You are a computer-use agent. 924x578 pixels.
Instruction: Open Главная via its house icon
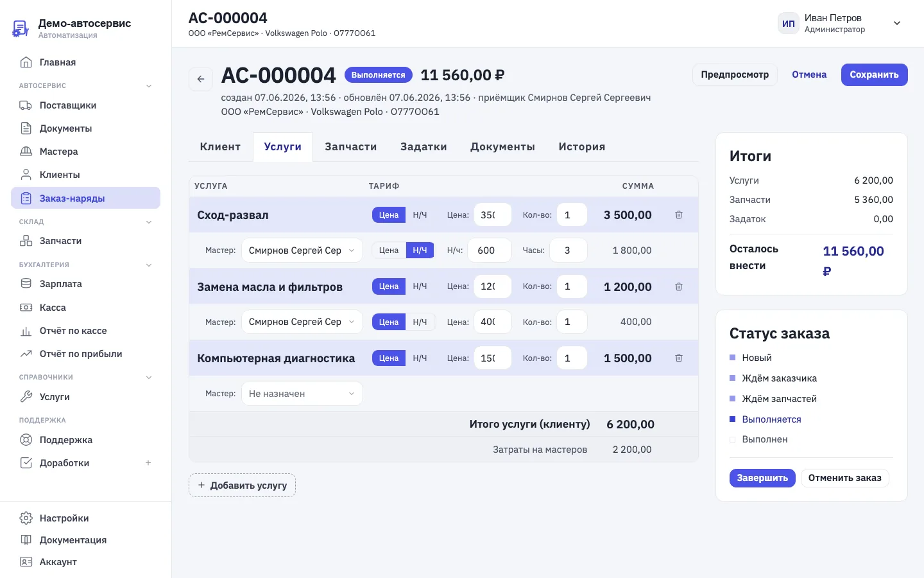[x=26, y=62]
